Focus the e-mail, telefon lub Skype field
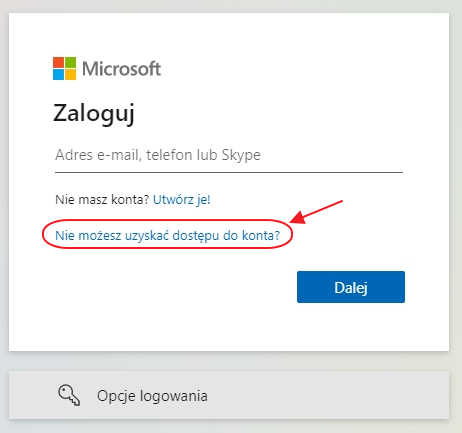Viewport: 462px width, 433px height. point(229,155)
